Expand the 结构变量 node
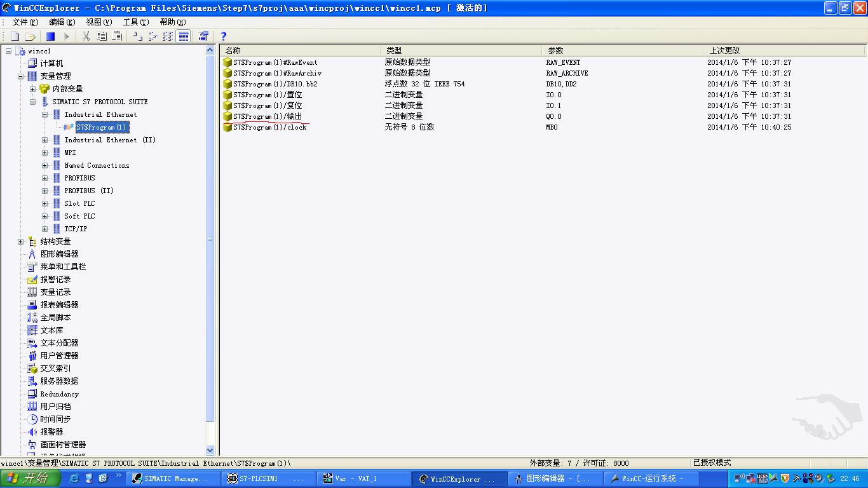The height and width of the screenshot is (488, 868). (21, 241)
